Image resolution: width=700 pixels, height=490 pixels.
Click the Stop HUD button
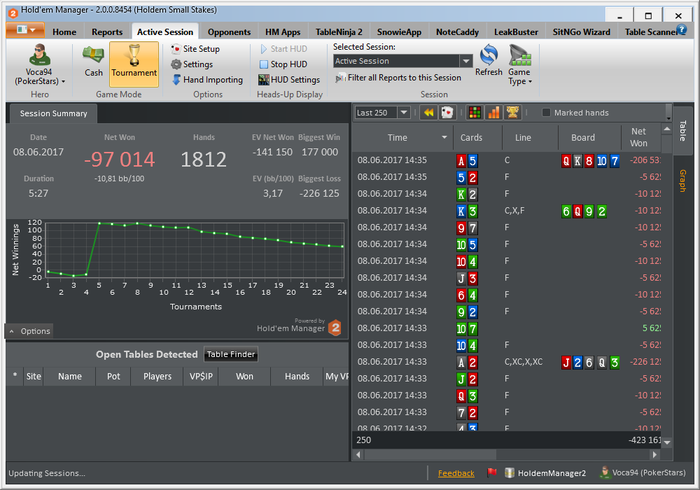pyautogui.click(x=288, y=64)
